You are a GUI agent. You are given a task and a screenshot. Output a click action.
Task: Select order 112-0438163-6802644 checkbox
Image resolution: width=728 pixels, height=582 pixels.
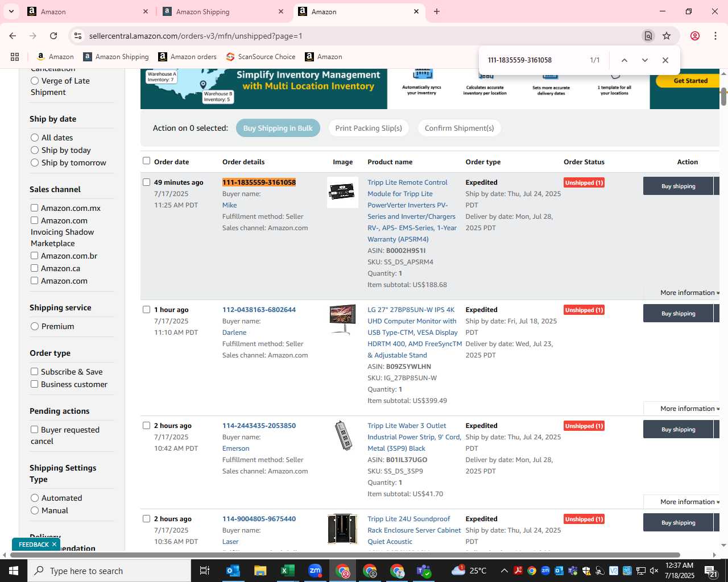(146, 310)
